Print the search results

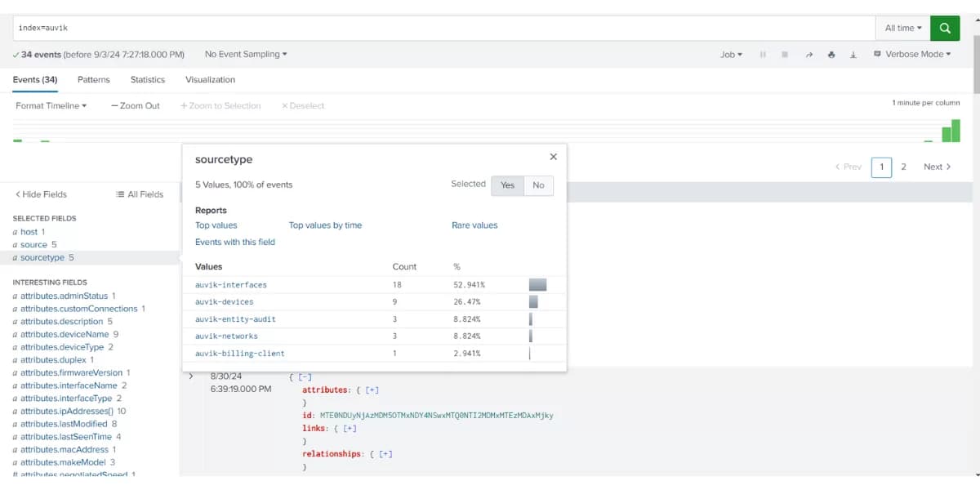pyautogui.click(x=831, y=54)
